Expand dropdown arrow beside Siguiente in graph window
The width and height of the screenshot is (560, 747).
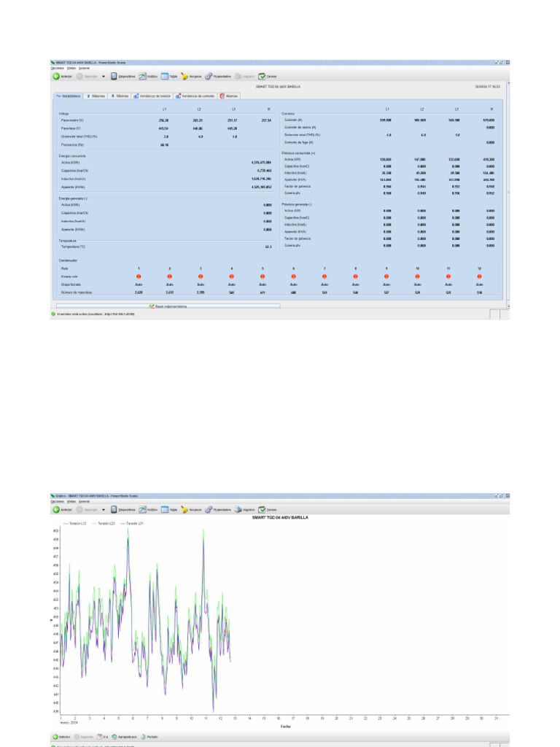[x=104, y=510]
